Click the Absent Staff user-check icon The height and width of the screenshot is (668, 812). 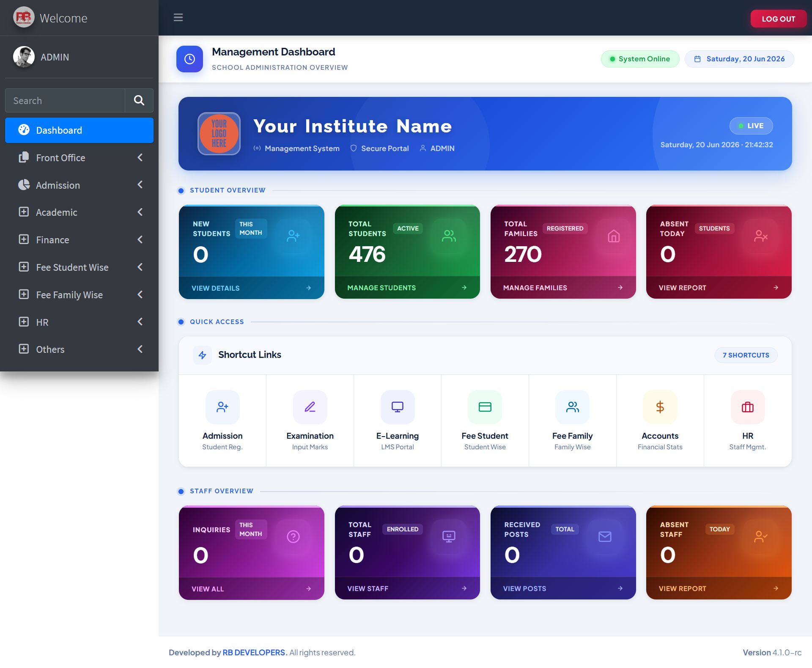click(x=760, y=537)
